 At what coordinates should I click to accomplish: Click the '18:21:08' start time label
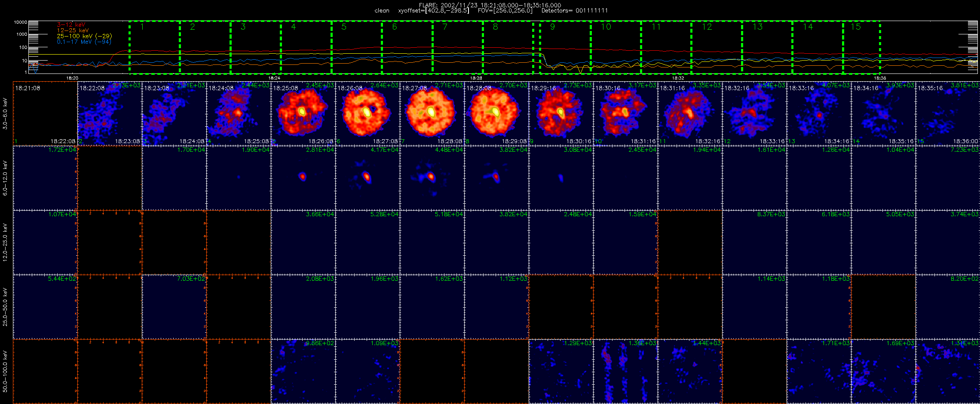click(28, 88)
